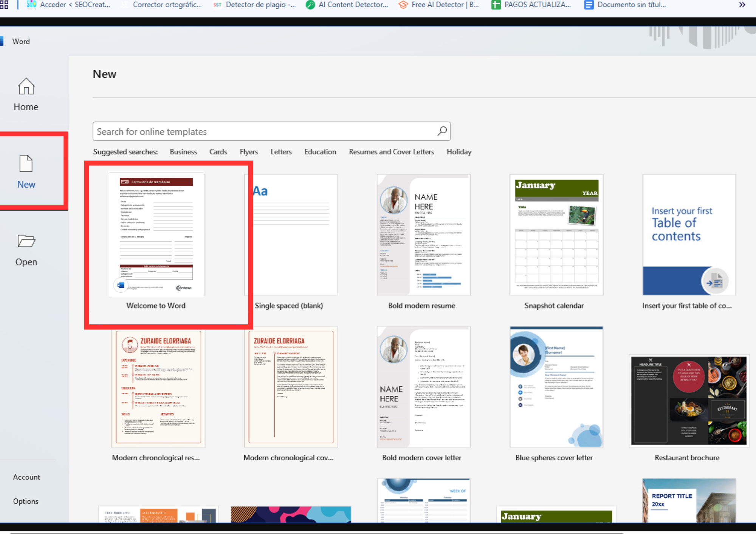Click the browser apps grid icon

[4, 5]
